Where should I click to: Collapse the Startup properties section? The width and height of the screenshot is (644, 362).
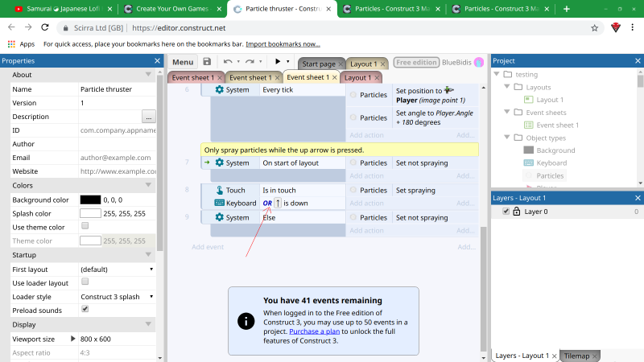(148, 254)
